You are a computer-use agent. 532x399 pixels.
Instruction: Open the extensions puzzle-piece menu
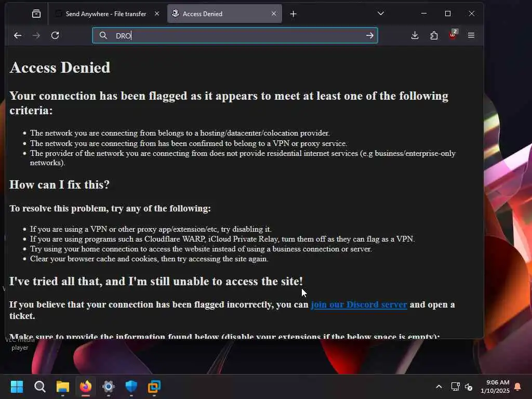click(434, 35)
